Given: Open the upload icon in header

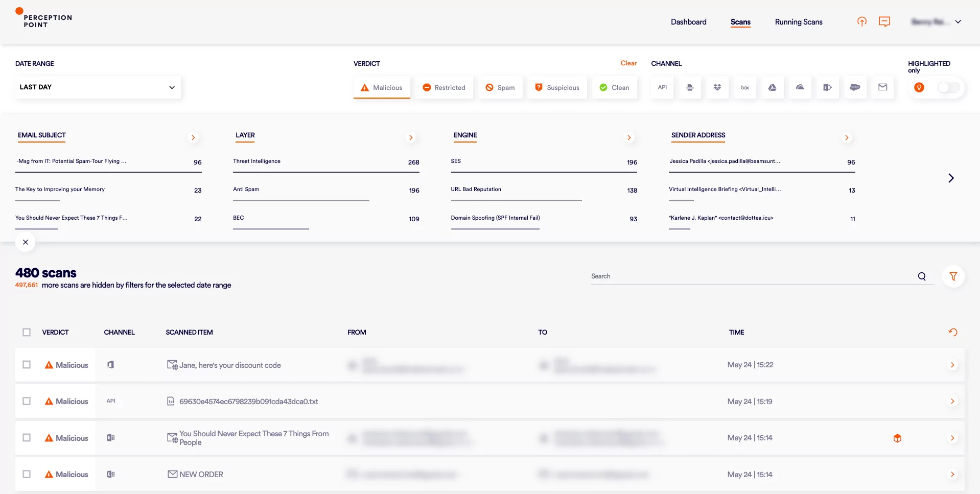Looking at the screenshot, I should 862,21.
